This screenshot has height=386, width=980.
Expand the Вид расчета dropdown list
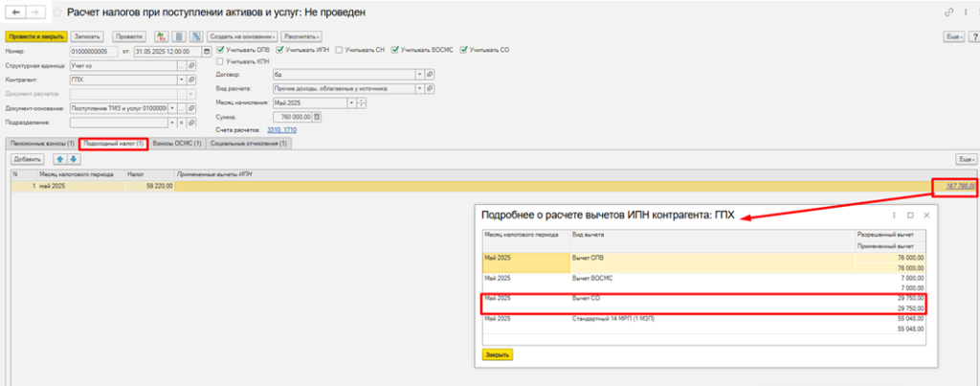[x=420, y=88]
